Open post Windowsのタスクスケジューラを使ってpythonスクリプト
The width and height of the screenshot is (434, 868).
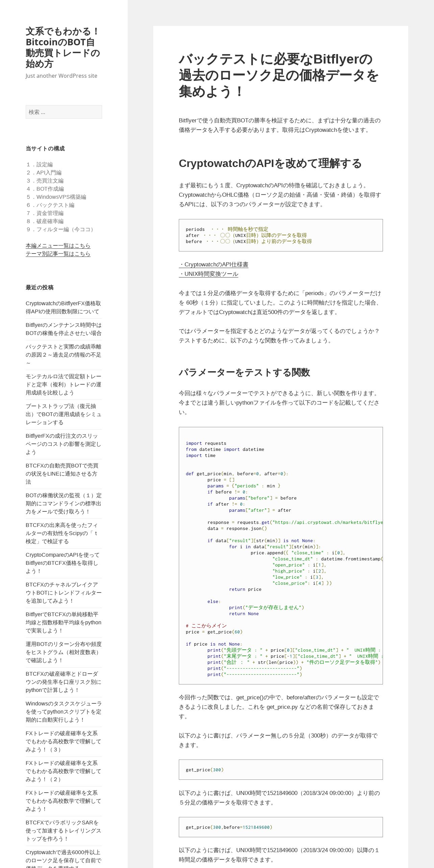[x=64, y=712]
